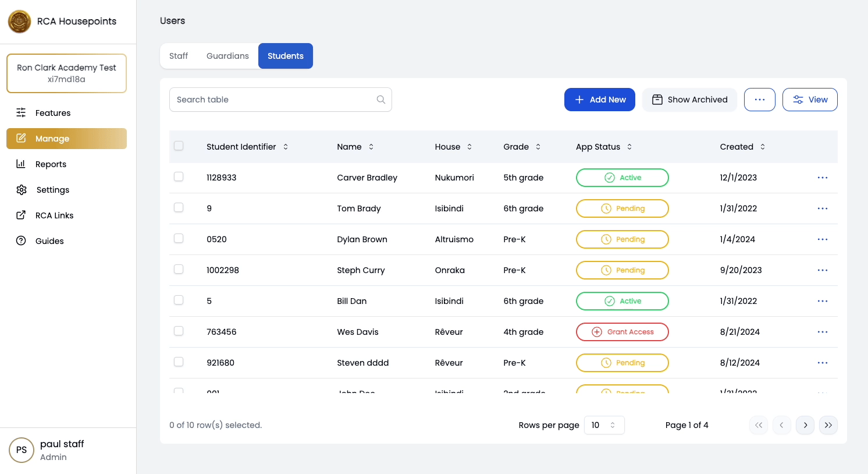Select the checkbox for Tom Brady
This screenshot has height=474, width=868.
coord(179,207)
